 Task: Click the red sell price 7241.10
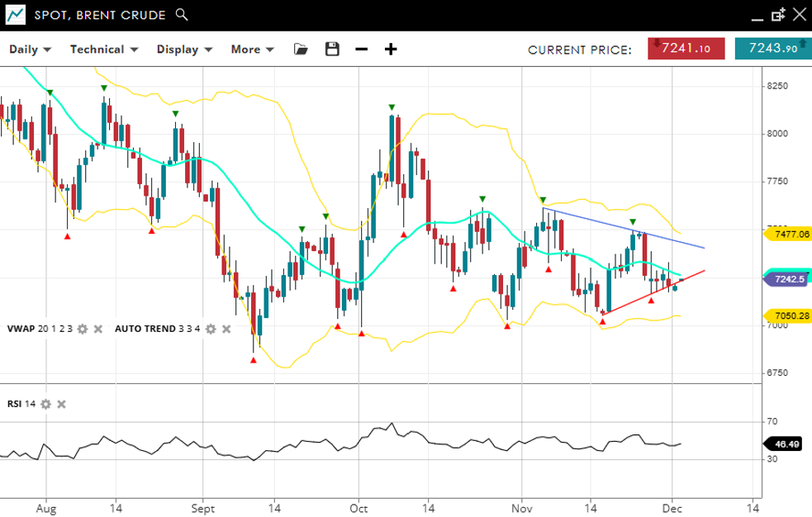tap(686, 49)
